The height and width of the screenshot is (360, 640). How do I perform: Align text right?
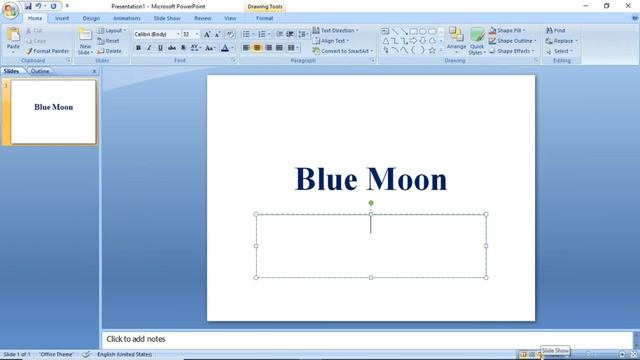[x=268, y=48]
